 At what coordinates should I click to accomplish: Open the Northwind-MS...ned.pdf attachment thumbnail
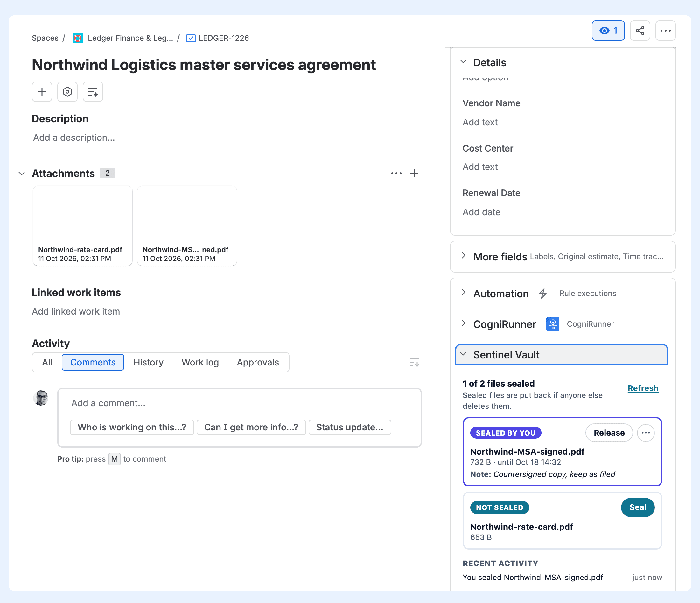[187, 226]
